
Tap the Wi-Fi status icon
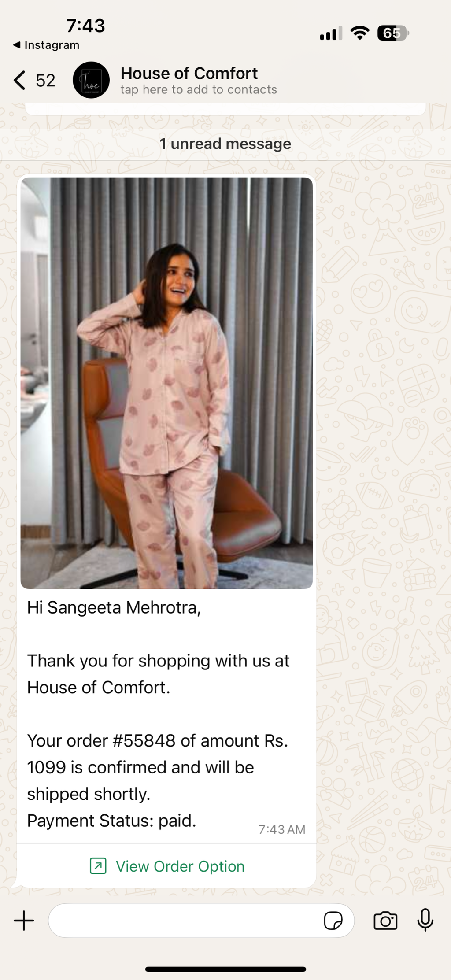(360, 33)
